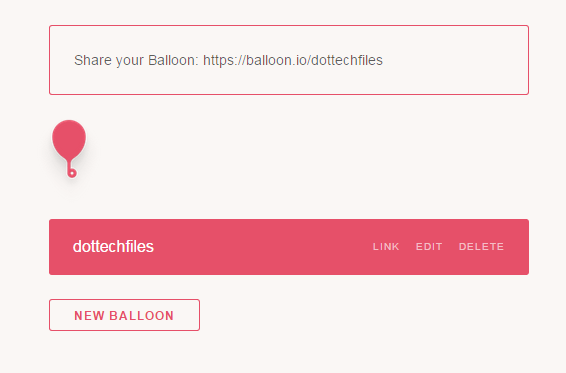Click the string stem of the balloon icon
The height and width of the screenshot is (373, 566).
coord(69,165)
